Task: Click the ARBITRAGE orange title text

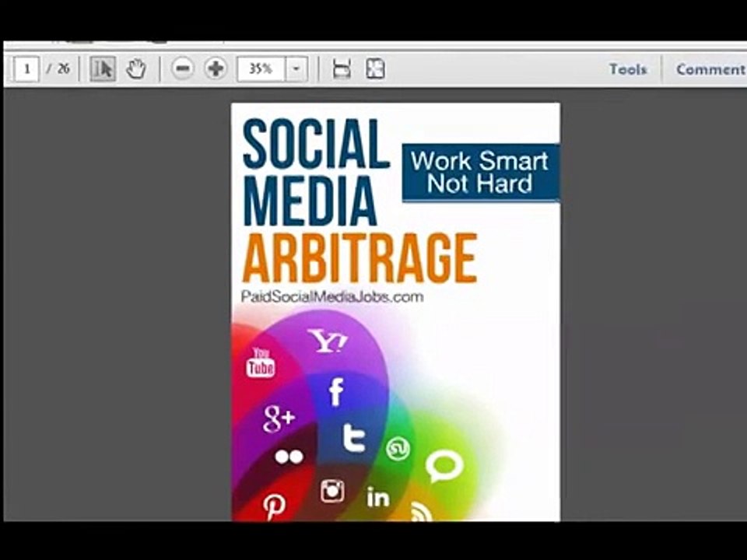Action: 359,258
